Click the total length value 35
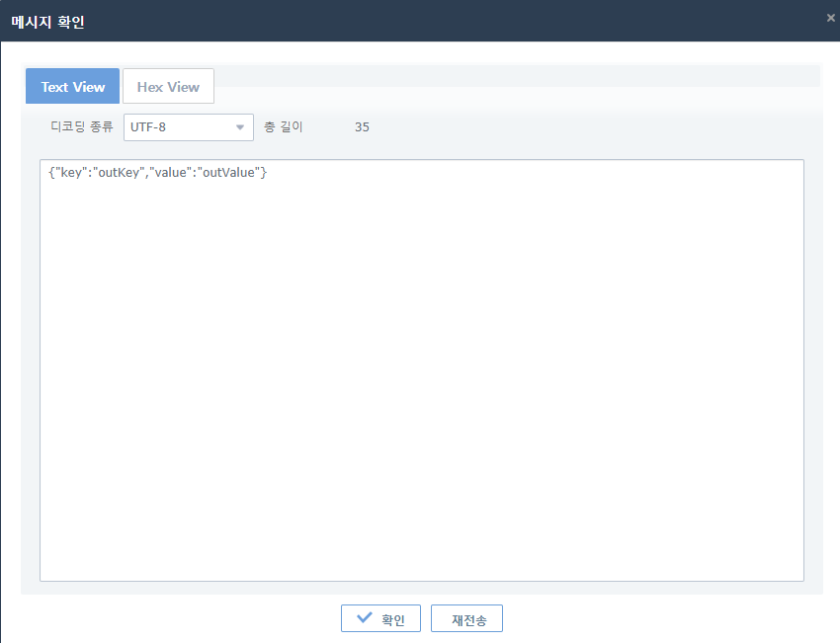Screen dimensions: 840x643 coord(362,127)
